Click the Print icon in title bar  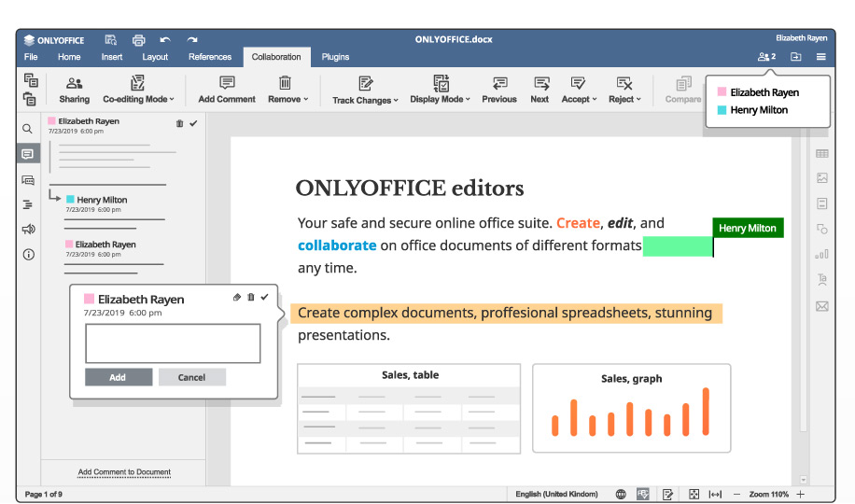(x=138, y=40)
